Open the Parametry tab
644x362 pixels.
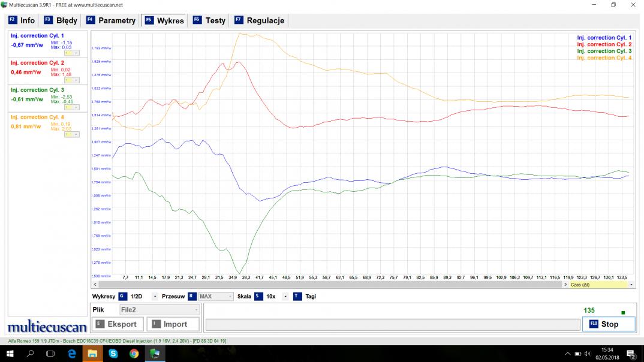coord(111,20)
